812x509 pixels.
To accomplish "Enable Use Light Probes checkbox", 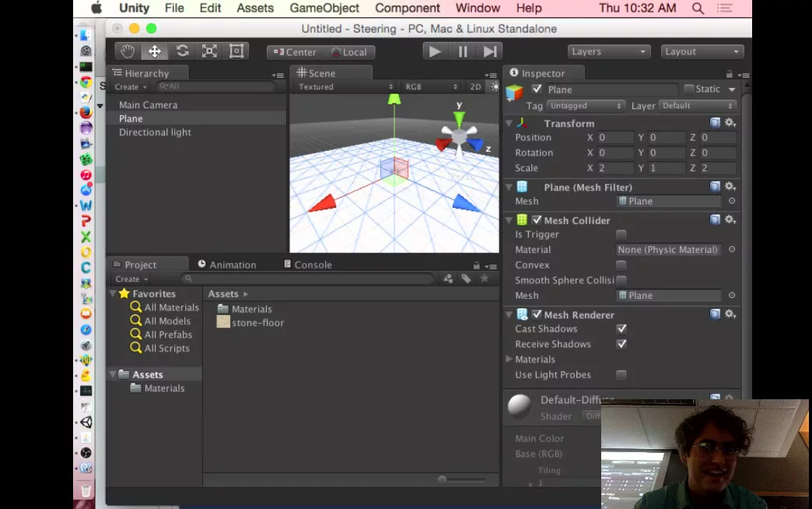I will [x=621, y=374].
